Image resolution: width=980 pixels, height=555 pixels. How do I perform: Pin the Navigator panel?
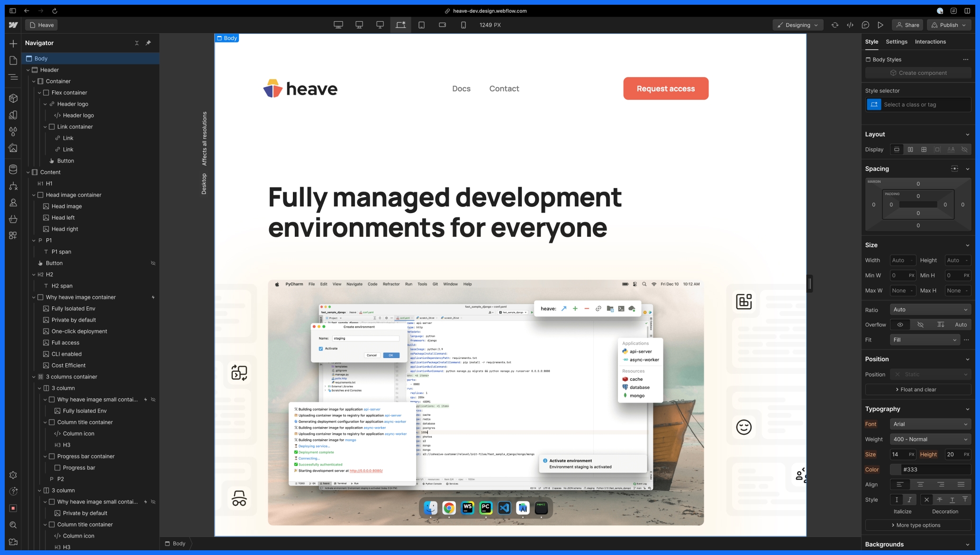pyautogui.click(x=148, y=43)
